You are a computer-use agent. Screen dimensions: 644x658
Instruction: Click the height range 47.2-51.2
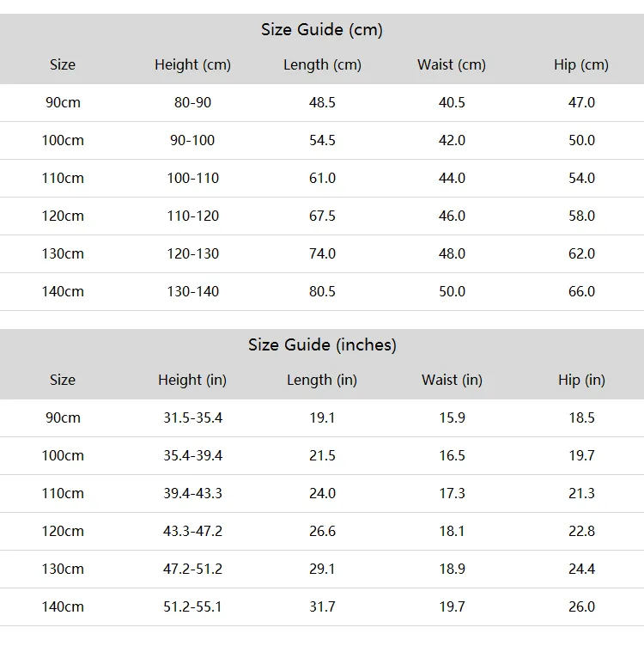[x=193, y=569]
